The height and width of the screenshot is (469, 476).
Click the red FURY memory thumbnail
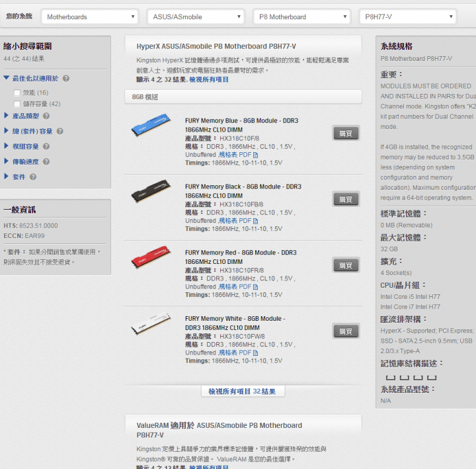tap(151, 257)
